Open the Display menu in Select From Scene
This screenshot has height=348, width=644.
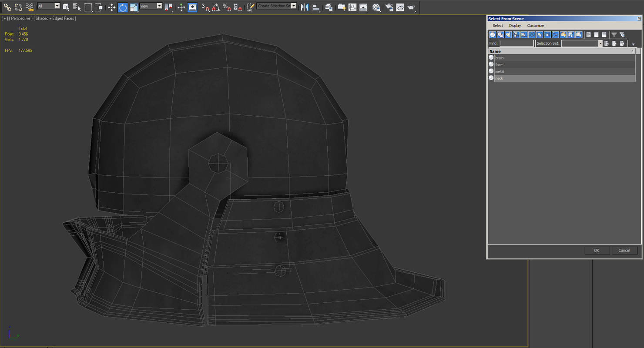pyautogui.click(x=515, y=26)
